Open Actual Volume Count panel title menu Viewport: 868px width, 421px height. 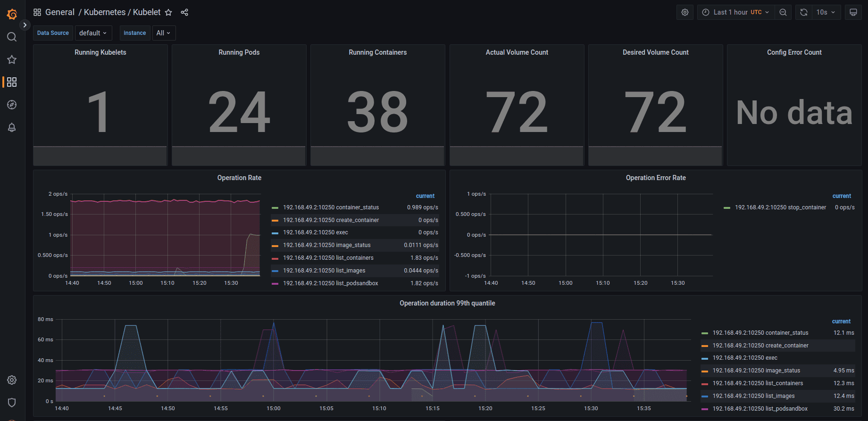click(x=517, y=52)
